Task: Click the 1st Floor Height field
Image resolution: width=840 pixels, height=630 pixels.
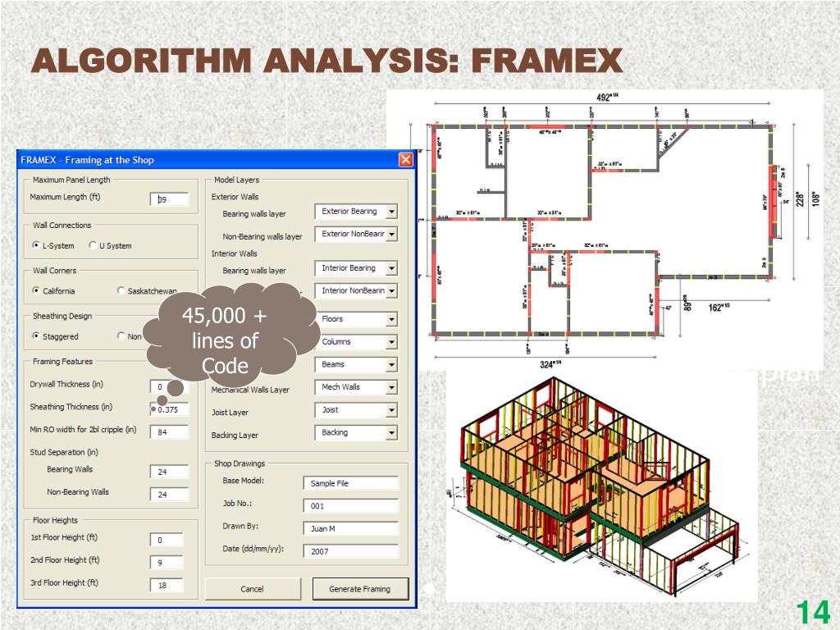Action: 167,540
